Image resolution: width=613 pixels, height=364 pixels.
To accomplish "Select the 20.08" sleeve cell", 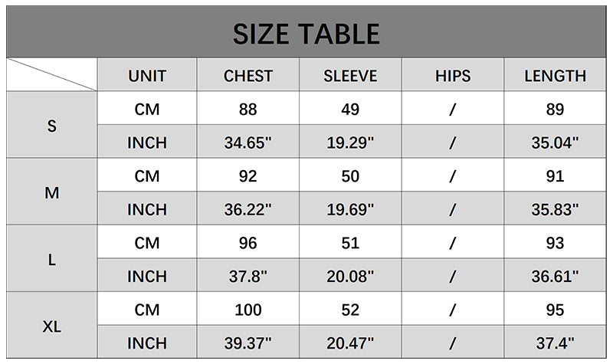I will pos(350,276).
